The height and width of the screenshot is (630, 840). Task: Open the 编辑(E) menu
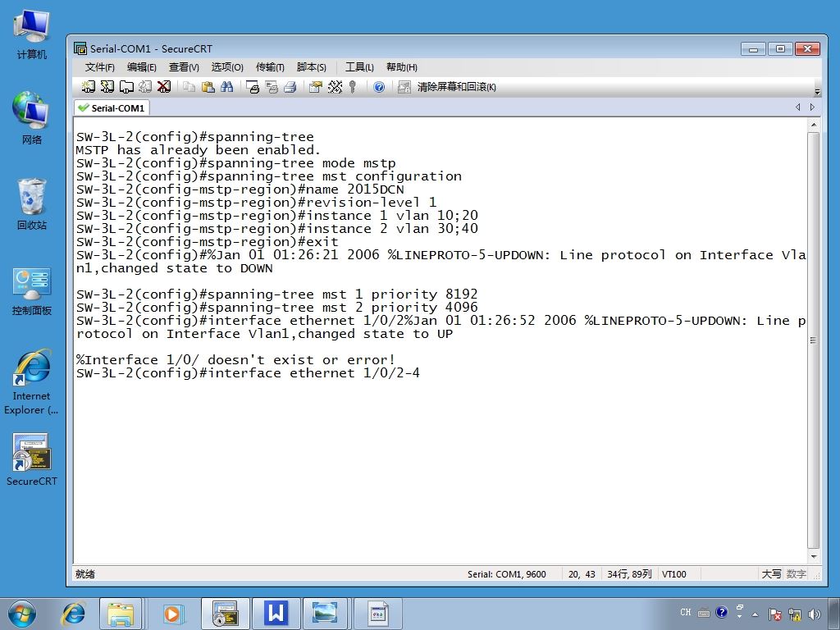(141, 67)
